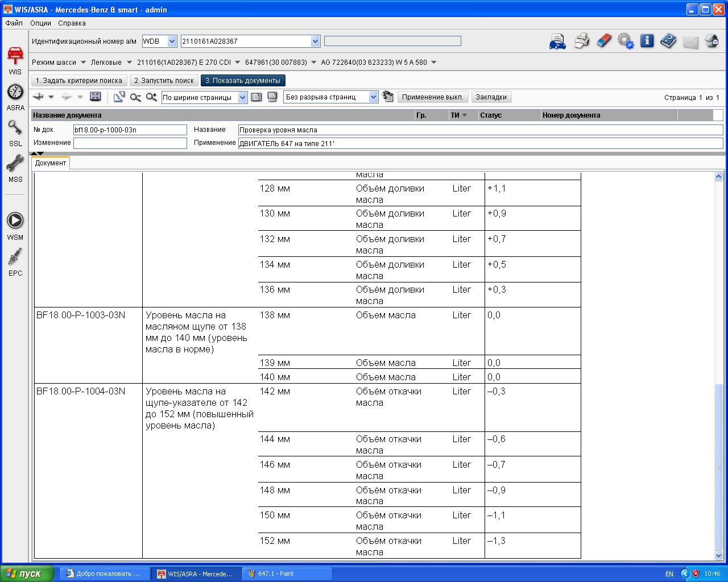Print the document with printer icon
Image resolution: width=728 pixels, height=582 pixels.
point(581,41)
